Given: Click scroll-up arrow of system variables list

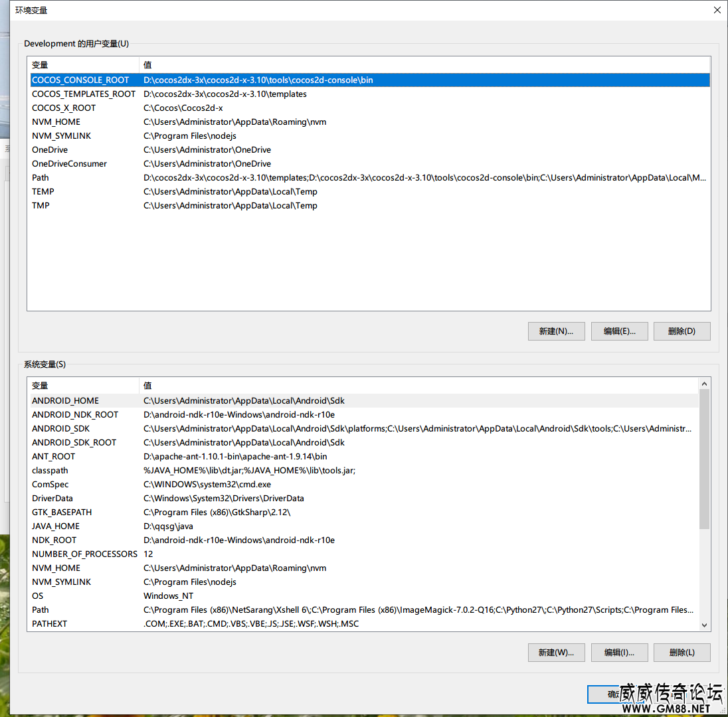Looking at the screenshot, I should 704,384.
